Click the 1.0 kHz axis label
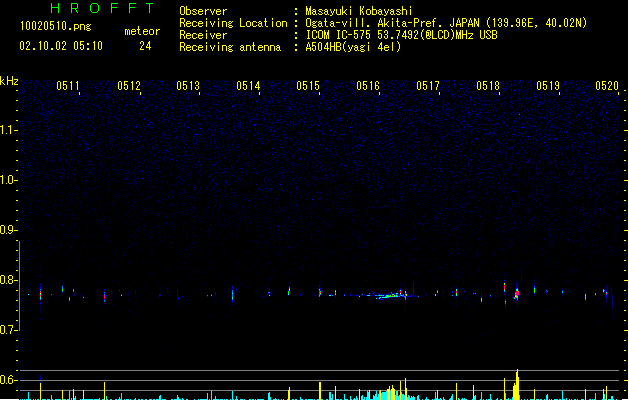 point(9,179)
